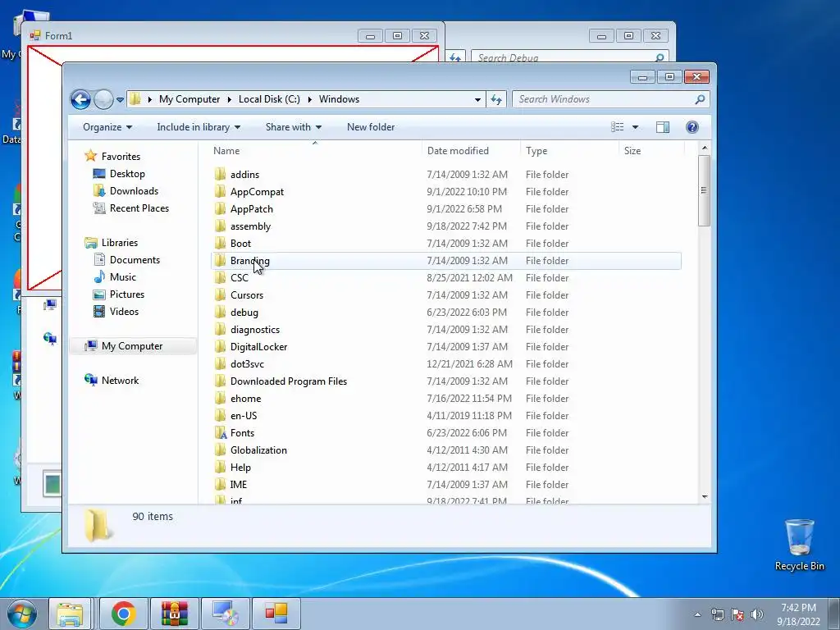Refresh the Windows folder address bar
Viewport: 840px width, 630px height.
click(x=496, y=99)
